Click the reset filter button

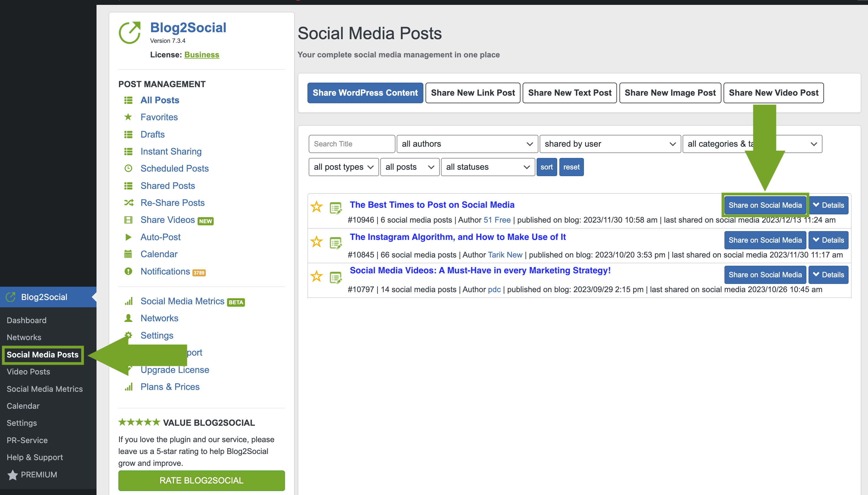[x=571, y=167]
